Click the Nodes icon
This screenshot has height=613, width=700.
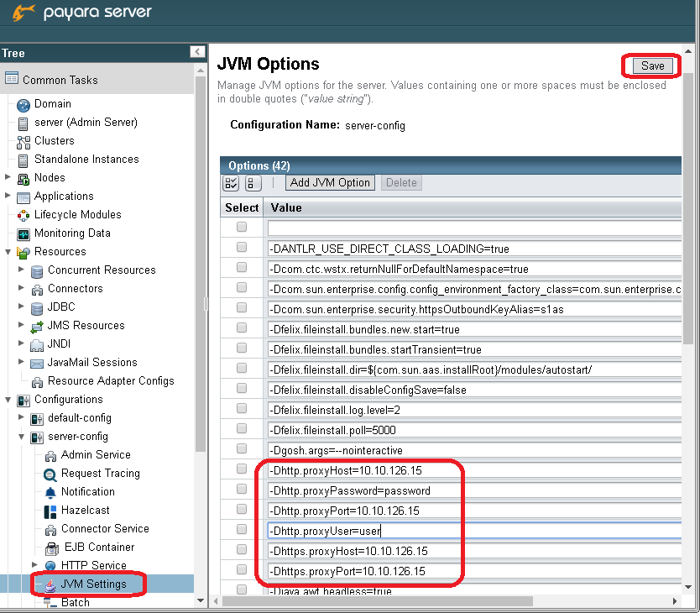24,179
